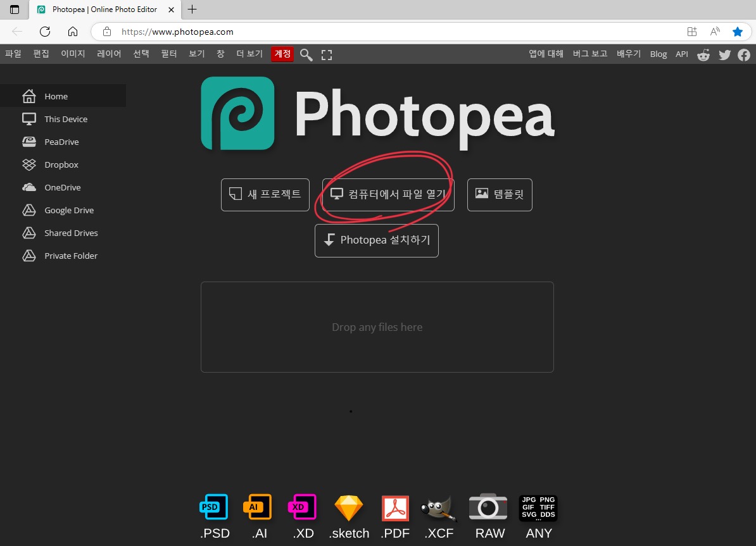Click the .XD format icon

[x=302, y=507]
